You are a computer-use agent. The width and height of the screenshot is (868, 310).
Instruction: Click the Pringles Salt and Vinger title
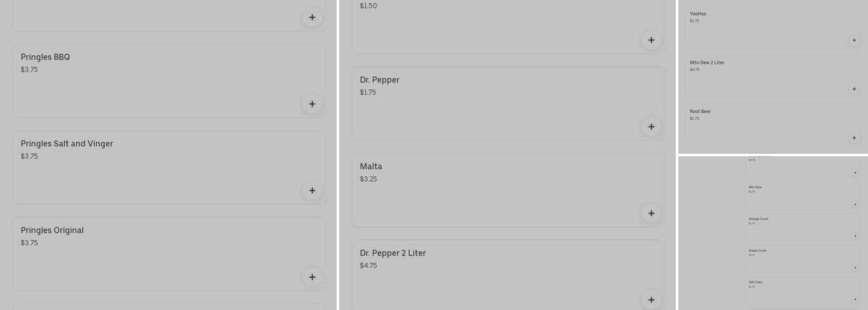click(67, 144)
